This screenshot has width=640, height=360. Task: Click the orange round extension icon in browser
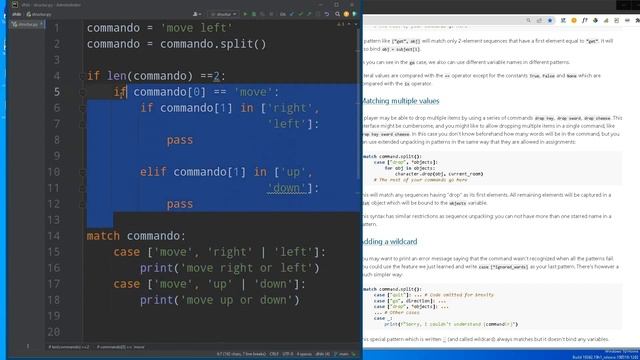coord(574,20)
